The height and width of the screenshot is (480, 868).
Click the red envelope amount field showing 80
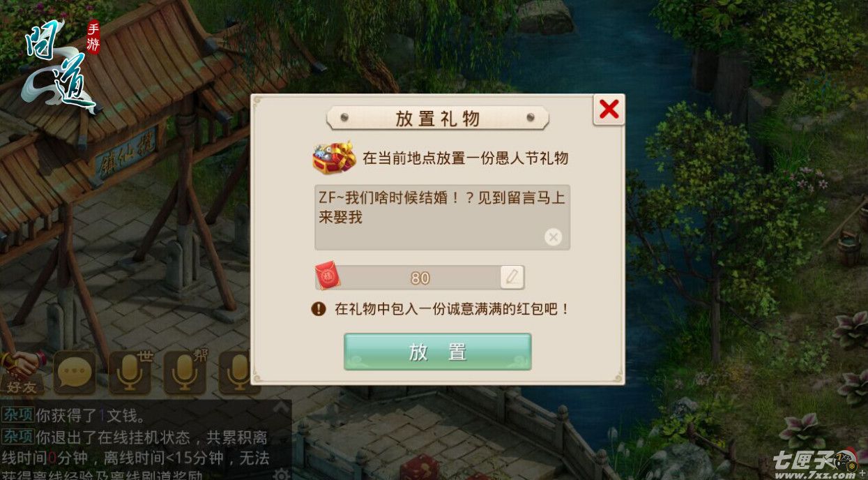(420, 277)
